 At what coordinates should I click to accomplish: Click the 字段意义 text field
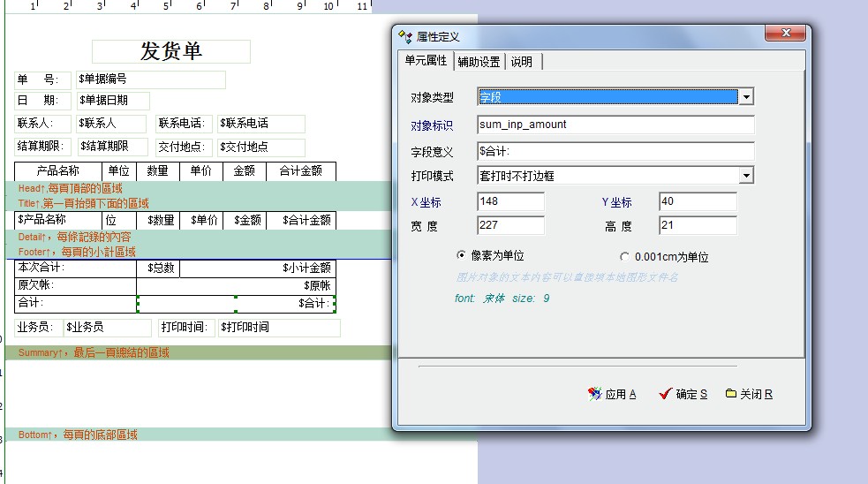click(x=615, y=151)
